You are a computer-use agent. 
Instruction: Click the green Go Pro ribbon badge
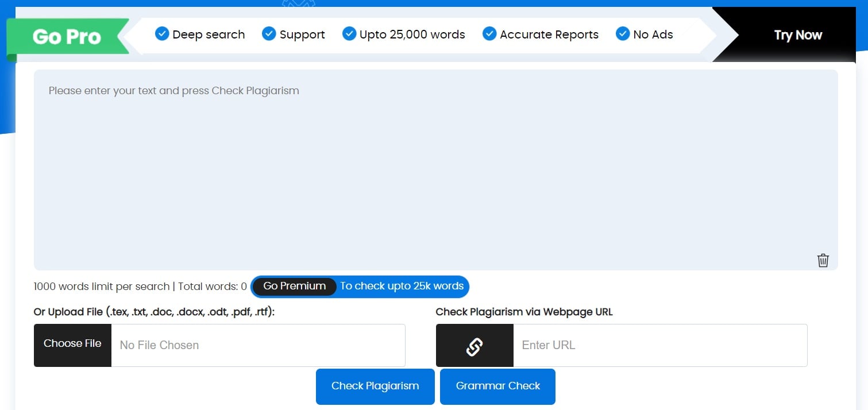coord(67,37)
